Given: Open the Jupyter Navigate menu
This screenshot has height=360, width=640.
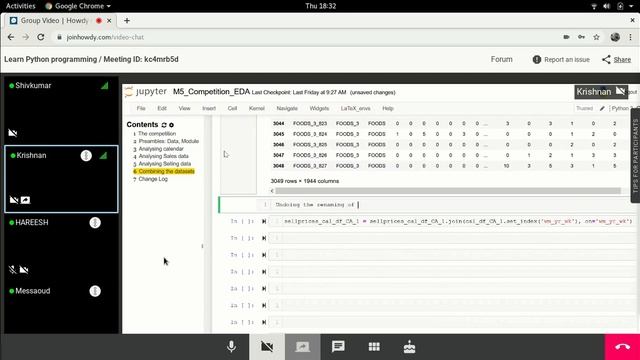Looking at the screenshot, I should [x=287, y=108].
